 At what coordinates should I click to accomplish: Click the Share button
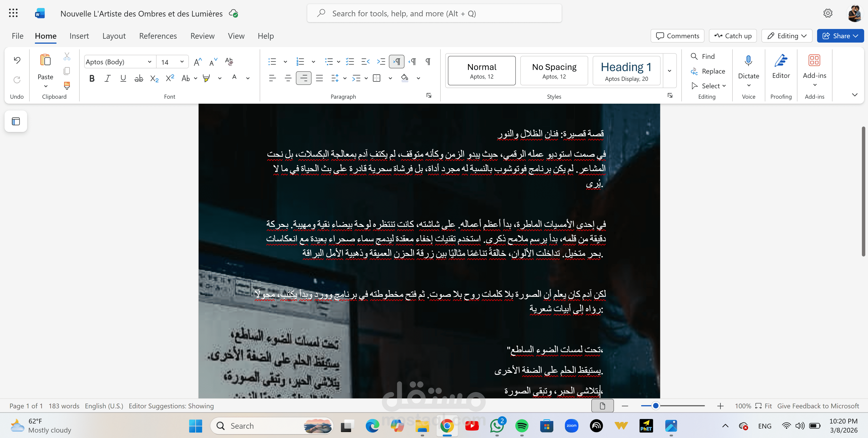click(x=840, y=36)
